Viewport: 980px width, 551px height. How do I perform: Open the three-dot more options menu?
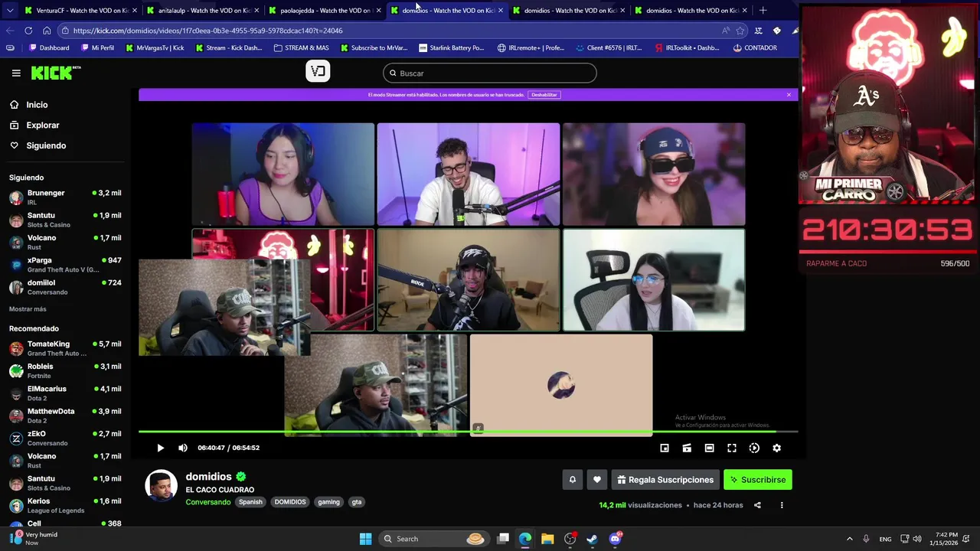coord(782,505)
